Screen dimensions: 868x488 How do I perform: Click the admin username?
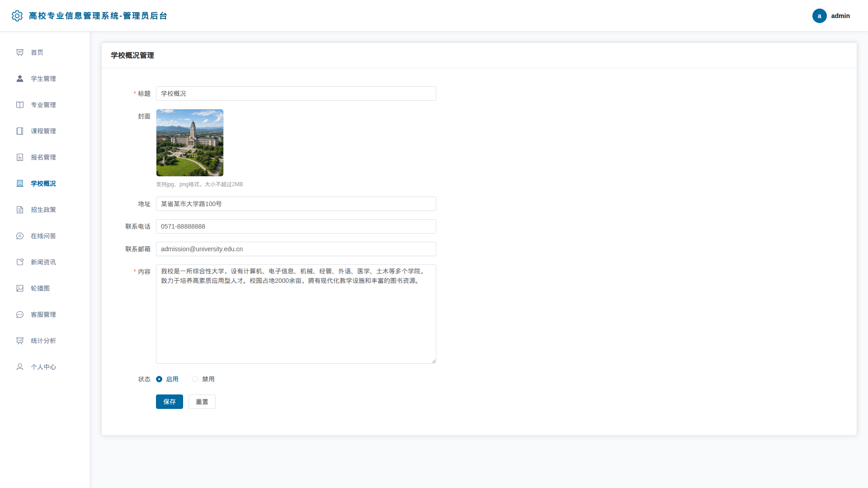840,16
